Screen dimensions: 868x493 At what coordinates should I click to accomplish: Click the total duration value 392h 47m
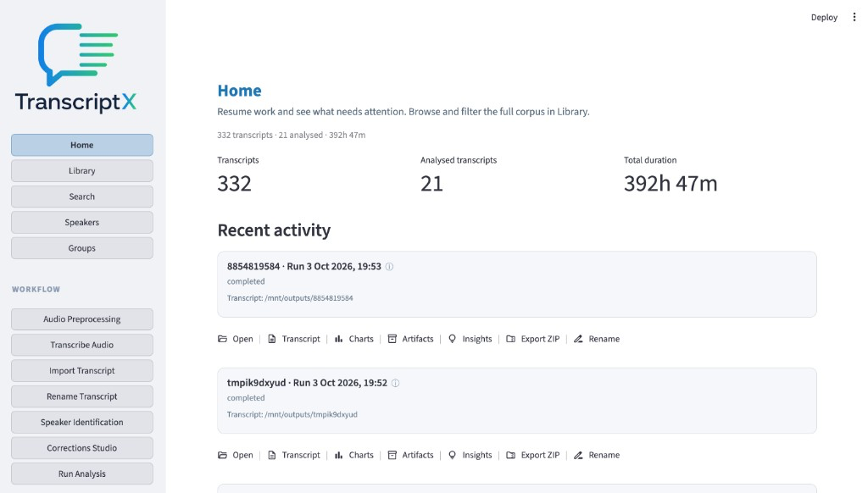[x=670, y=183]
